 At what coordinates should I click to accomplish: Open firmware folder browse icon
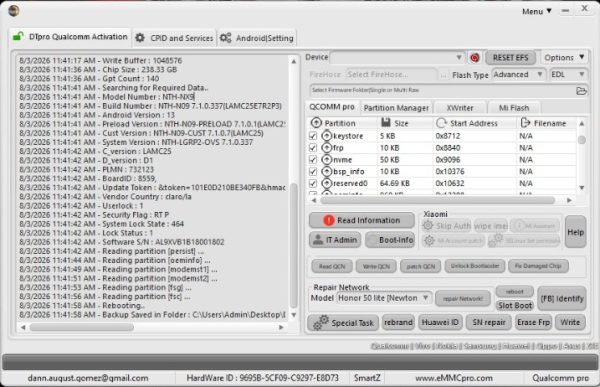tap(581, 91)
